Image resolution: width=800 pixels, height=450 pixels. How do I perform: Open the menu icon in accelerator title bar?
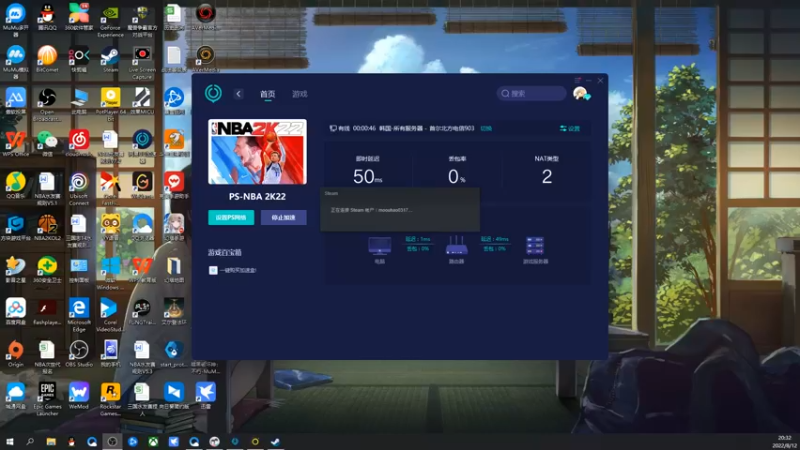(x=578, y=81)
